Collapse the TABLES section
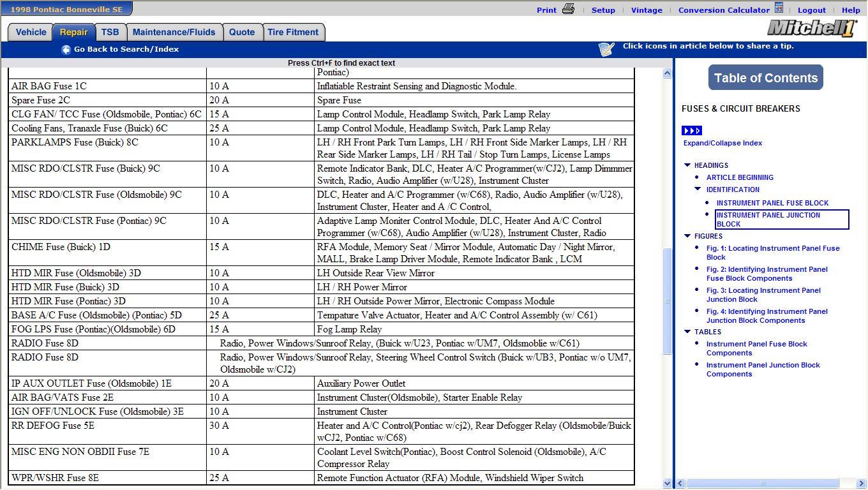Image resolution: width=868 pixels, height=490 pixels. point(687,332)
